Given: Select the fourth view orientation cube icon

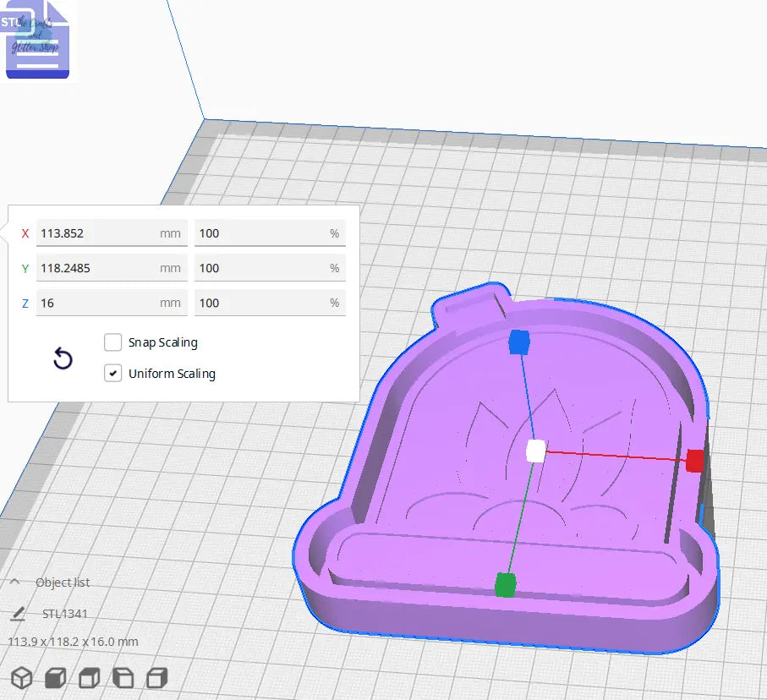Looking at the screenshot, I should tap(121, 678).
